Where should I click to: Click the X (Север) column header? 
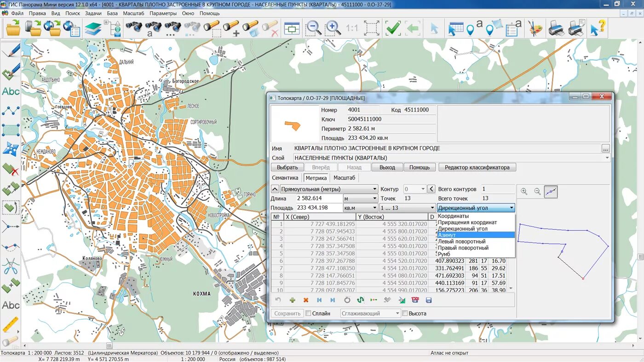click(319, 217)
